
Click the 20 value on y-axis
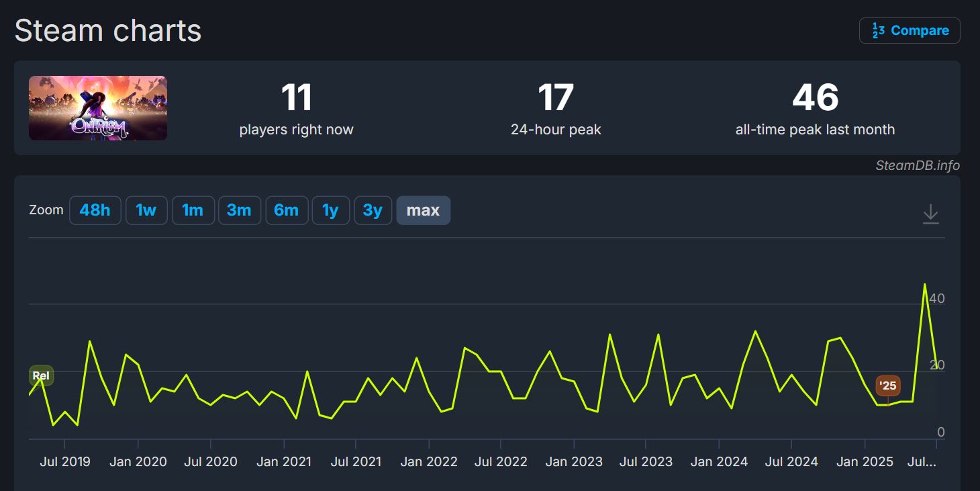coord(936,365)
